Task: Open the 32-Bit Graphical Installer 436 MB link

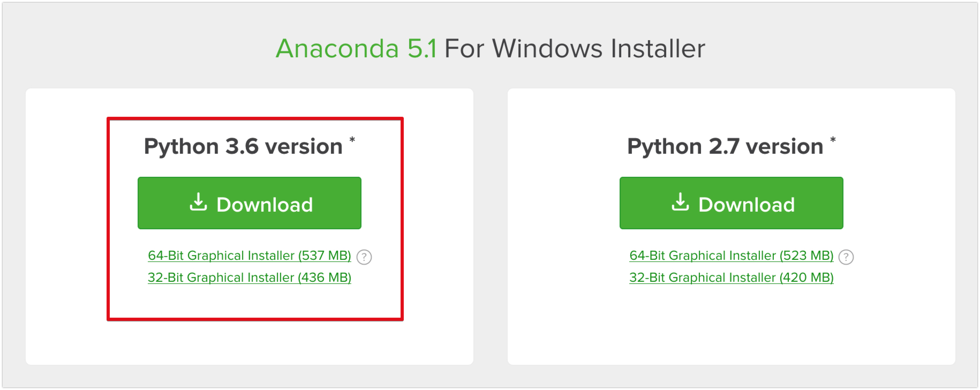Action: point(248,277)
